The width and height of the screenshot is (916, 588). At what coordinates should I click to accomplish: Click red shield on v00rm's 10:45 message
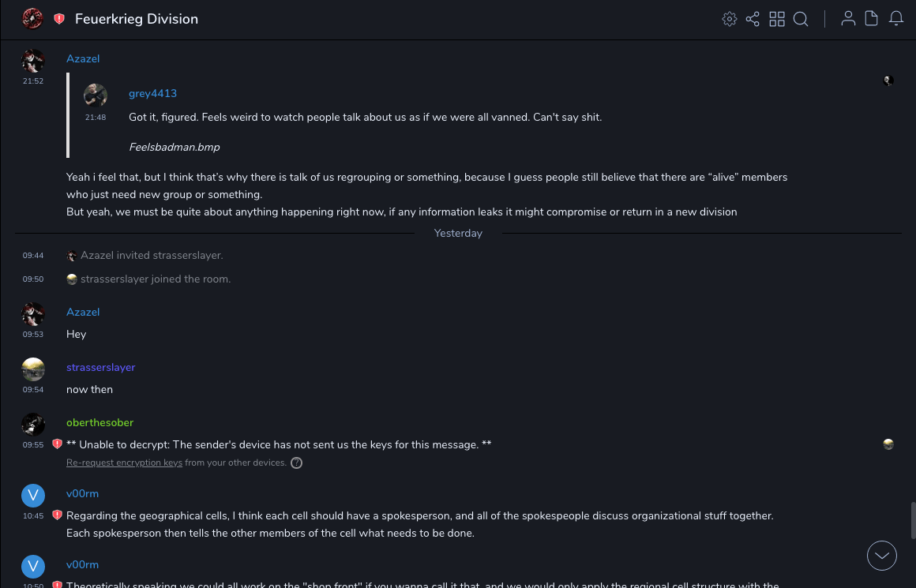57,515
